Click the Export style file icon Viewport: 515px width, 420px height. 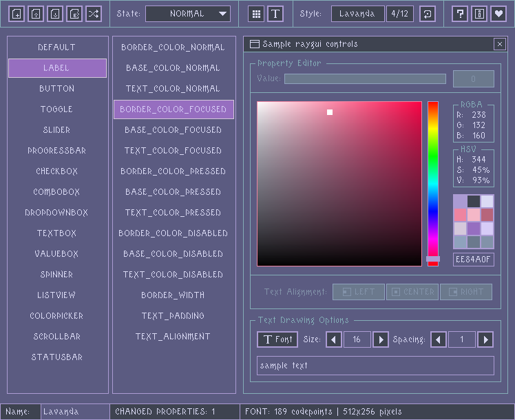coord(75,14)
